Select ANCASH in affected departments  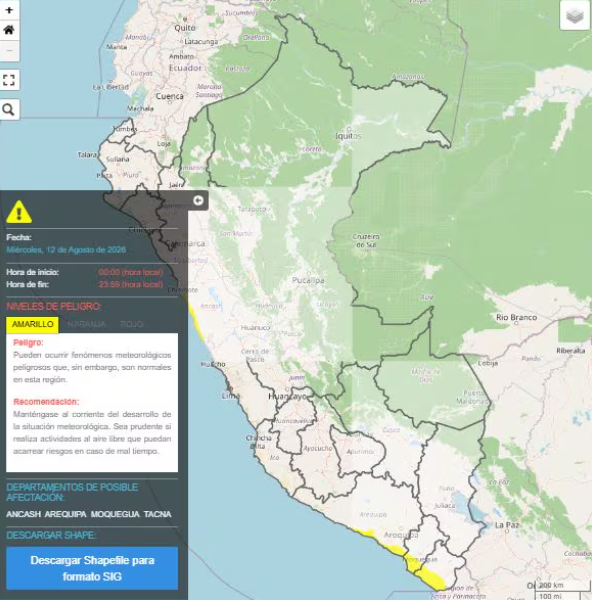click(x=23, y=514)
